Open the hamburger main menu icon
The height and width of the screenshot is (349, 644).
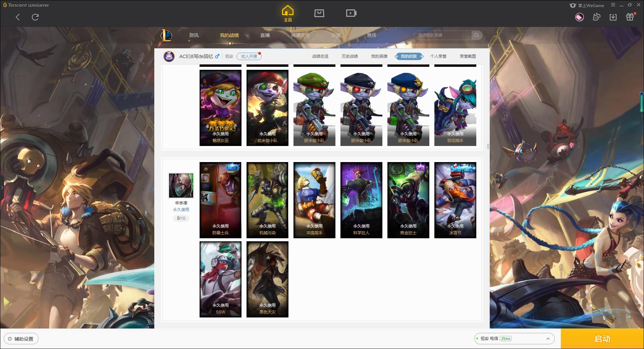613,5
